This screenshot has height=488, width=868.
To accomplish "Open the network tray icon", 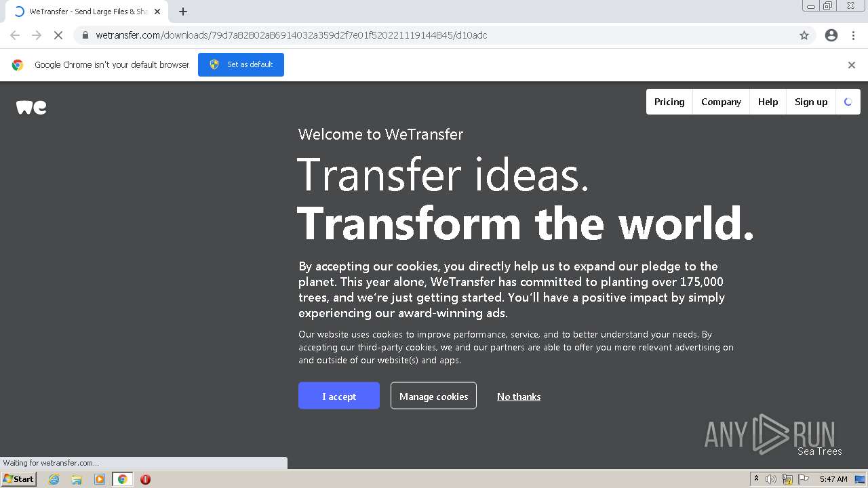I will 787,479.
